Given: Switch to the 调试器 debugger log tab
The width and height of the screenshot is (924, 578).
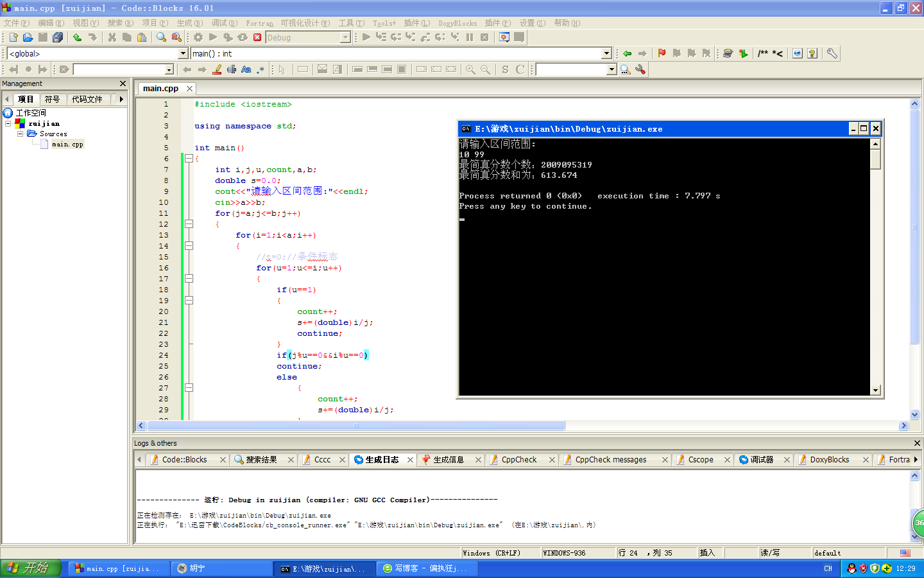Looking at the screenshot, I should click(762, 460).
